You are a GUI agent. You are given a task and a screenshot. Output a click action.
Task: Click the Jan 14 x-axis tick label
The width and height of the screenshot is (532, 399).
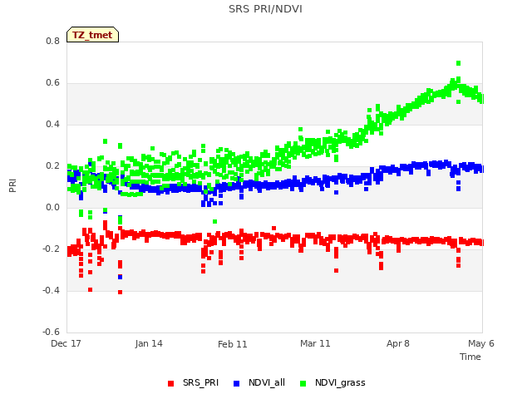149,343
